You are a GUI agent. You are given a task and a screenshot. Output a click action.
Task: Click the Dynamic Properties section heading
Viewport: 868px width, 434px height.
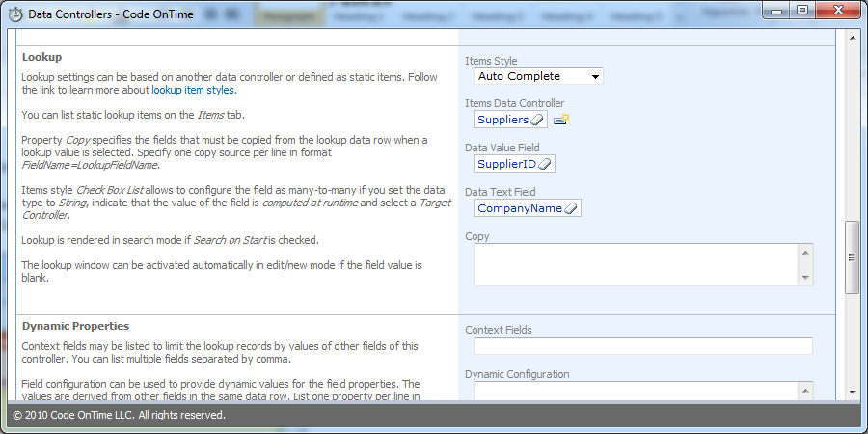pyautogui.click(x=76, y=326)
